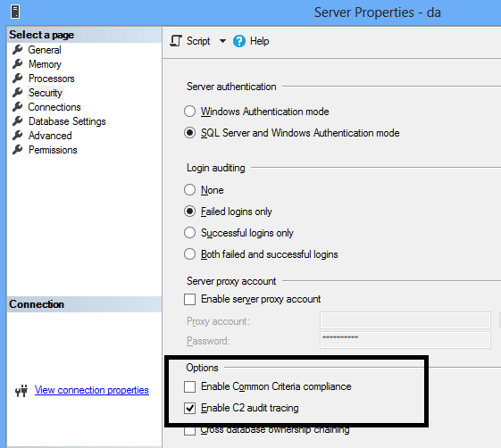
Task: Click the Server proxy account group label
Action: [x=231, y=281]
